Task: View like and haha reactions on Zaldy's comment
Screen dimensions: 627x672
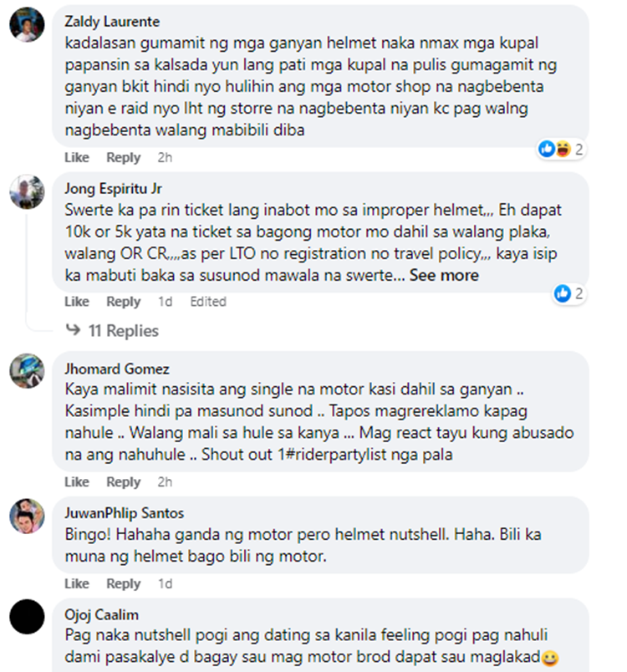Action: (561, 149)
